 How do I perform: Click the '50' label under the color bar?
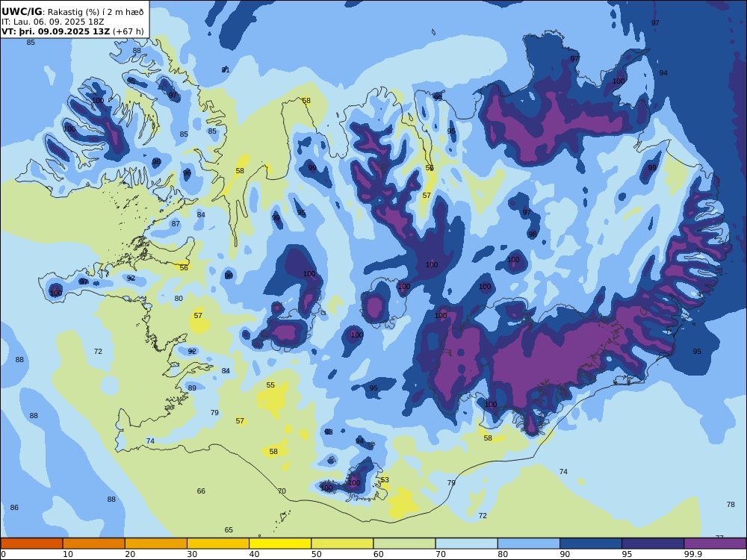click(x=316, y=554)
